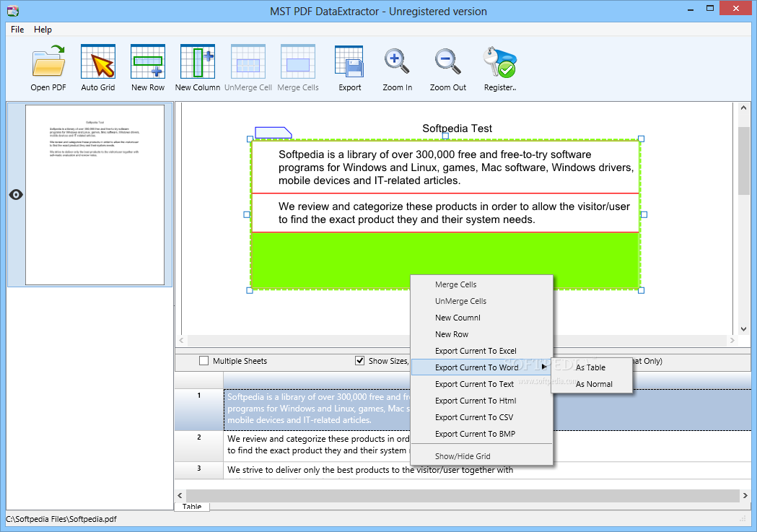Image resolution: width=757 pixels, height=532 pixels.
Task: Click the blue grid tab handle above table
Action: click(274, 132)
